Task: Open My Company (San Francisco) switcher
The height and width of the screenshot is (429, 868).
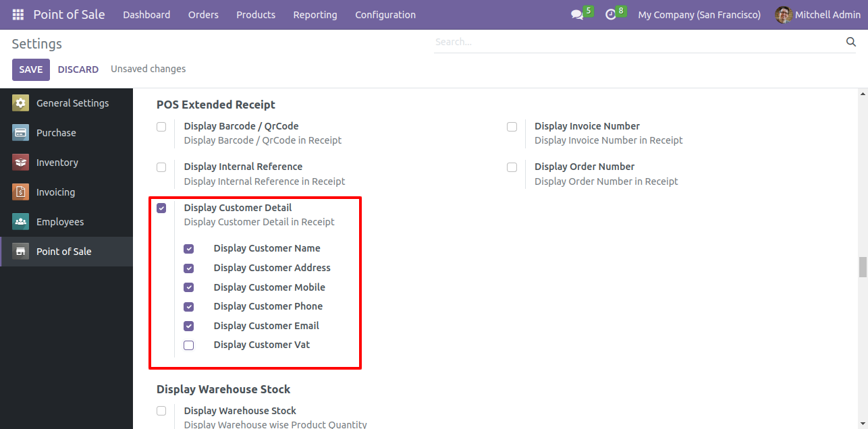Action: pos(699,15)
